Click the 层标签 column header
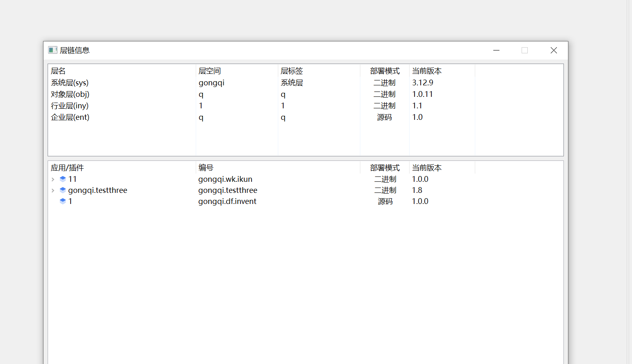 (292, 71)
